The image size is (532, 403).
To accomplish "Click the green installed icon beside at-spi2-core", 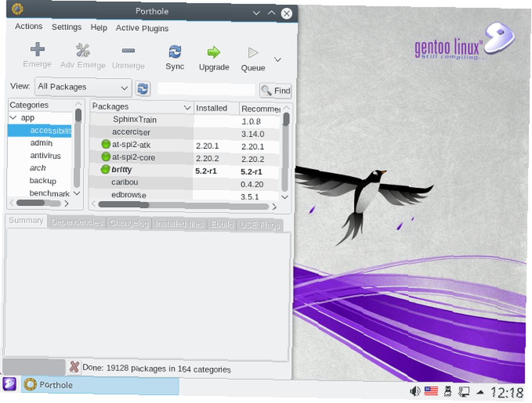I will click(106, 157).
